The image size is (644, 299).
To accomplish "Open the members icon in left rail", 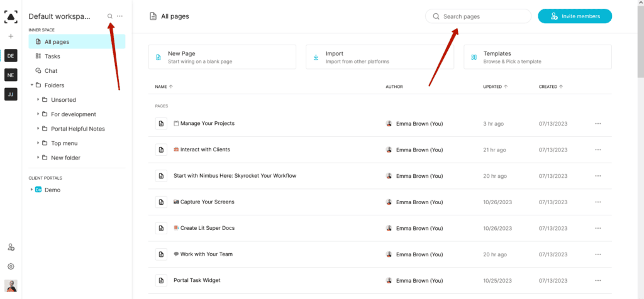I will 11,247.
